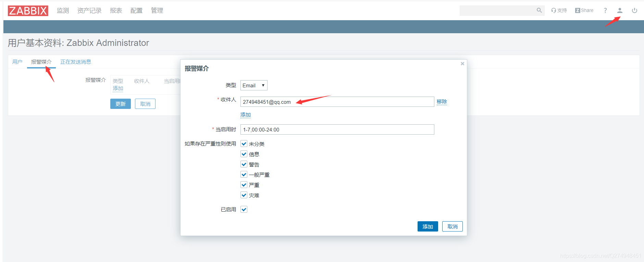644x262 pixels.
Task: Click the 更新 button
Action: [x=121, y=104]
